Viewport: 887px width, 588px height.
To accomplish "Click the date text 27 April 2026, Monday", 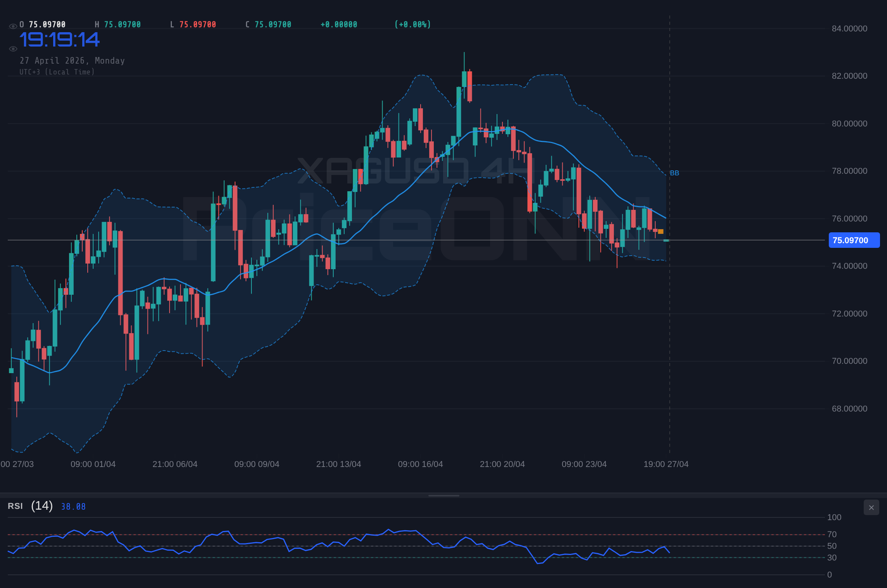I will pyautogui.click(x=72, y=61).
